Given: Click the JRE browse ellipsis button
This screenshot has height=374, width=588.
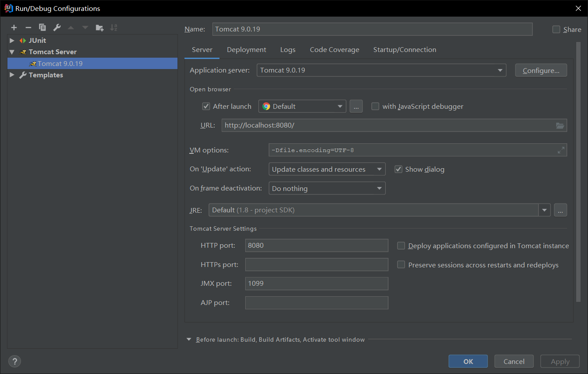Looking at the screenshot, I should coord(560,210).
